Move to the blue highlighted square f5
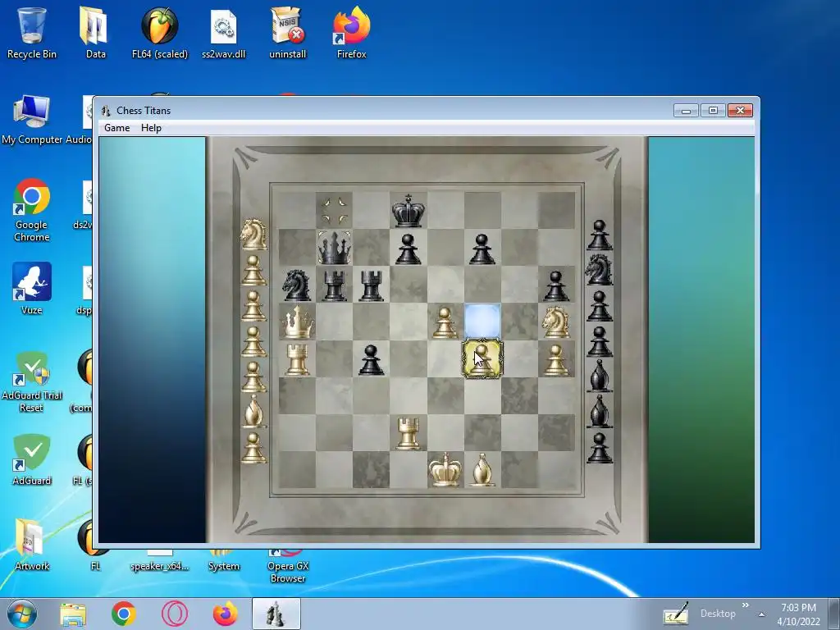The image size is (840, 630). [x=482, y=322]
